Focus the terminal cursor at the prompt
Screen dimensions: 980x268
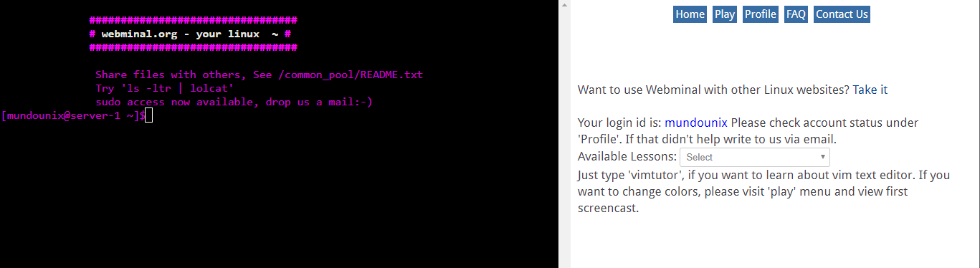(x=149, y=116)
